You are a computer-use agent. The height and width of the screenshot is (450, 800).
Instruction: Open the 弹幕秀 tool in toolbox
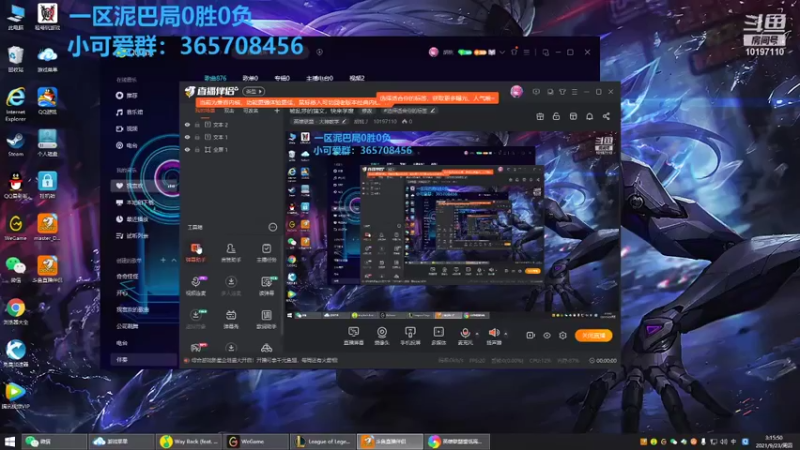tap(231, 319)
